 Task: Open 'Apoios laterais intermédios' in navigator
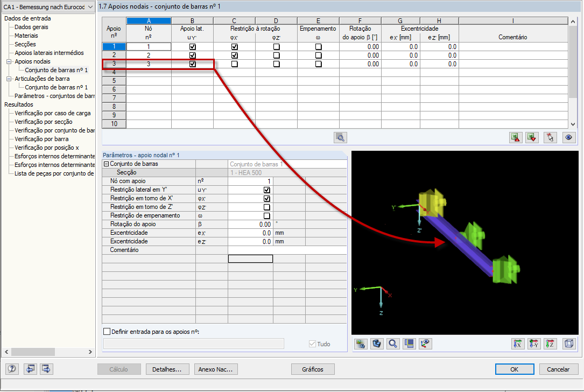(49, 53)
